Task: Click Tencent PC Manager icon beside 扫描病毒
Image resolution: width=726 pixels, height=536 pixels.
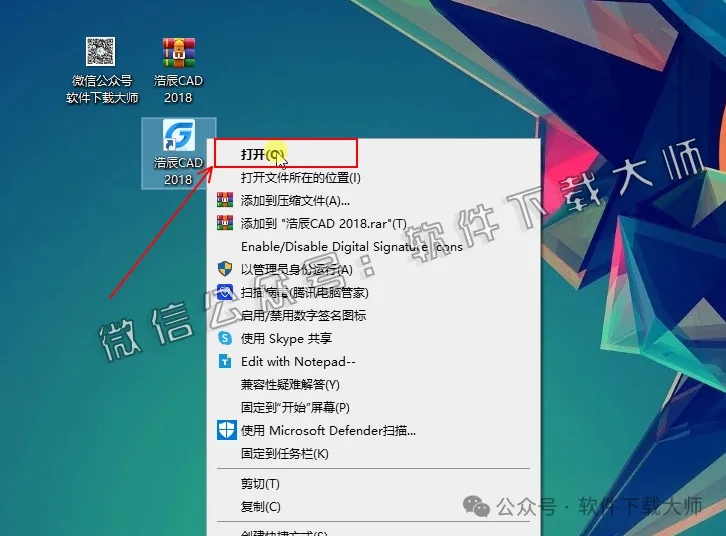Action: tap(225, 292)
